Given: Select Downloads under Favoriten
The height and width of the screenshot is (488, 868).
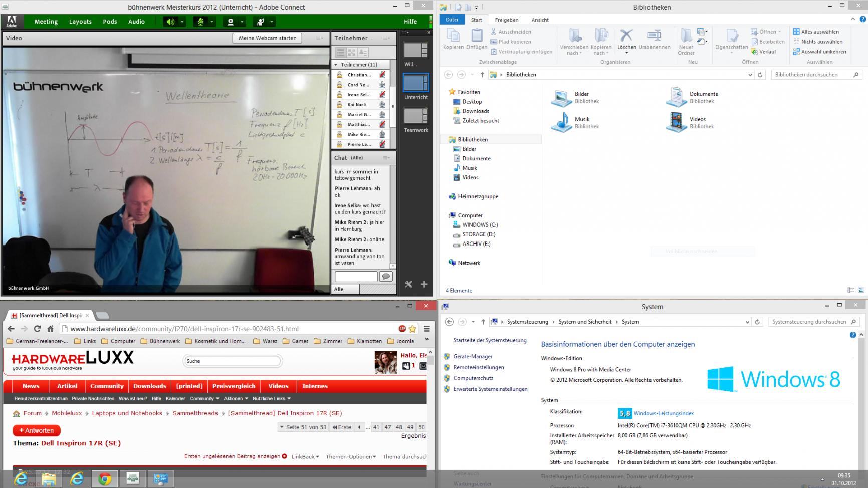Looking at the screenshot, I should pos(475,111).
